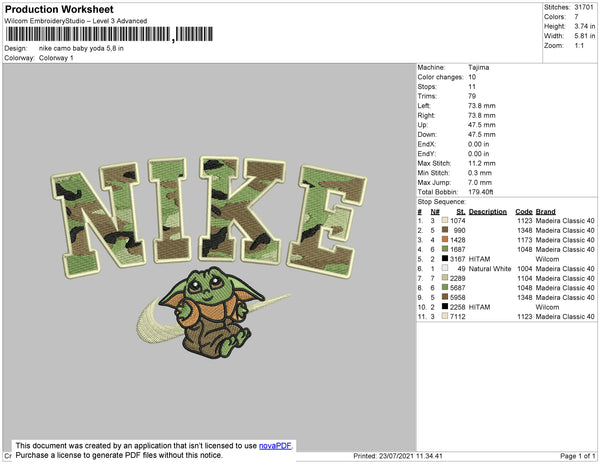Image resolution: width=600 pixels, height=464 pixels.
Task: Select the Stops value 11
Action: pos(472,86)
